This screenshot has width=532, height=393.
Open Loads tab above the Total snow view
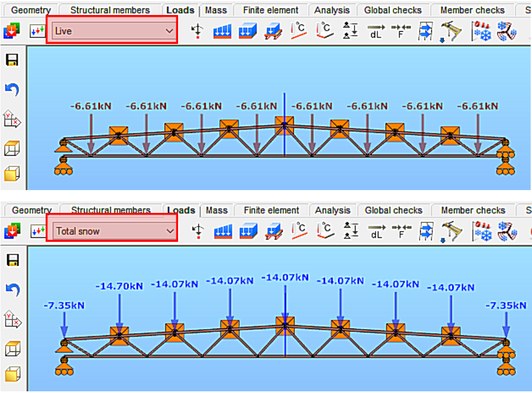(181, 210)
